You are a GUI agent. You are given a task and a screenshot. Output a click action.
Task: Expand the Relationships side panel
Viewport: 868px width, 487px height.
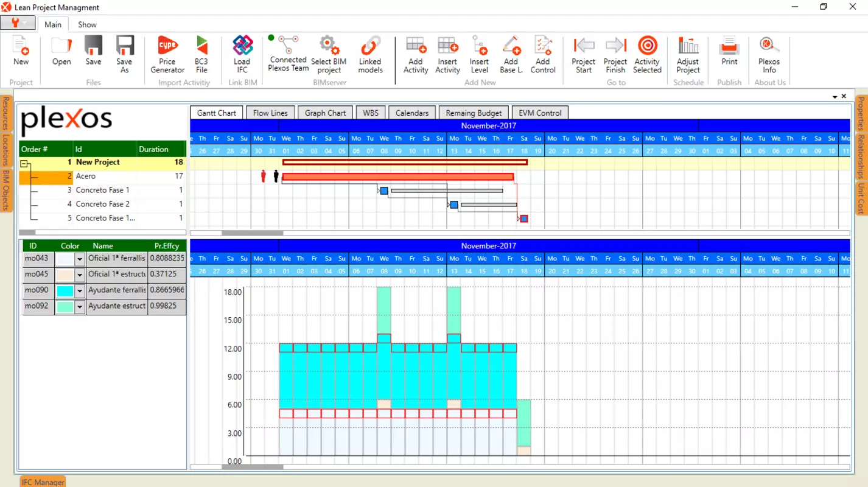tap(861, 157)
